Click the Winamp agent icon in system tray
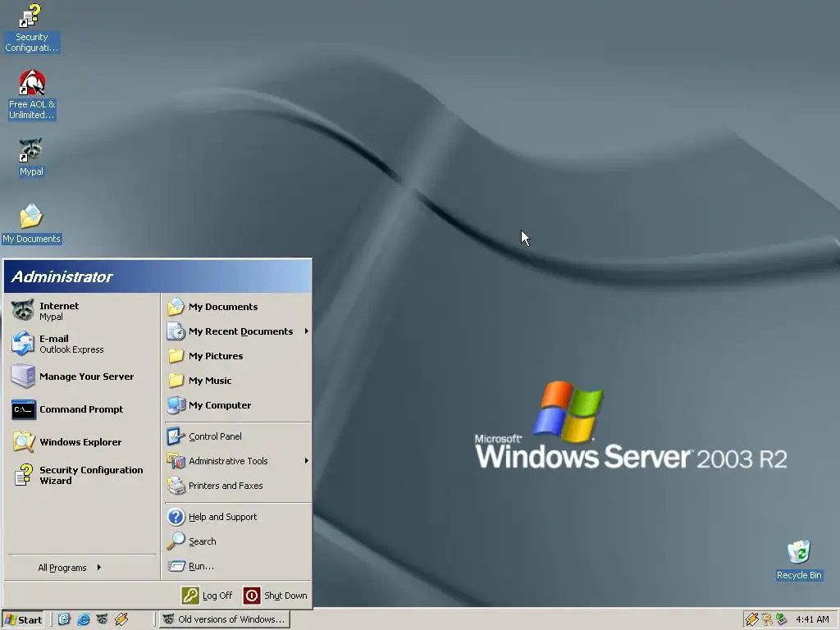Screen dimensions: 840x630 (x=752, y=619)
